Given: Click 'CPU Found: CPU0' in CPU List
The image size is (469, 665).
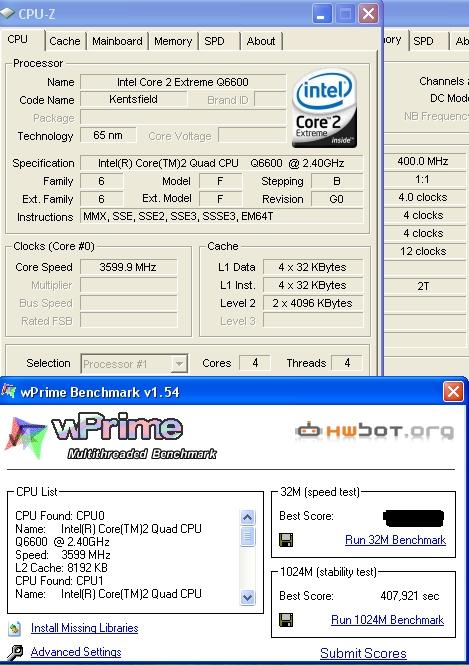Looking at the screenshot, I should click(x=60, y=516).
